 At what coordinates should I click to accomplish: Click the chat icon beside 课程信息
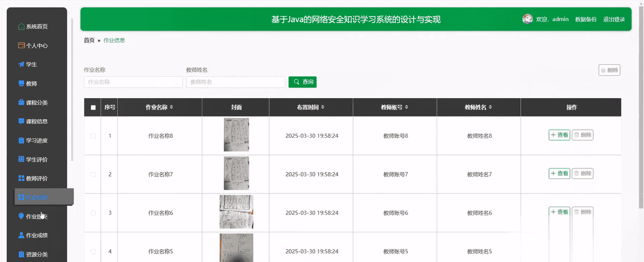[21, 121]
